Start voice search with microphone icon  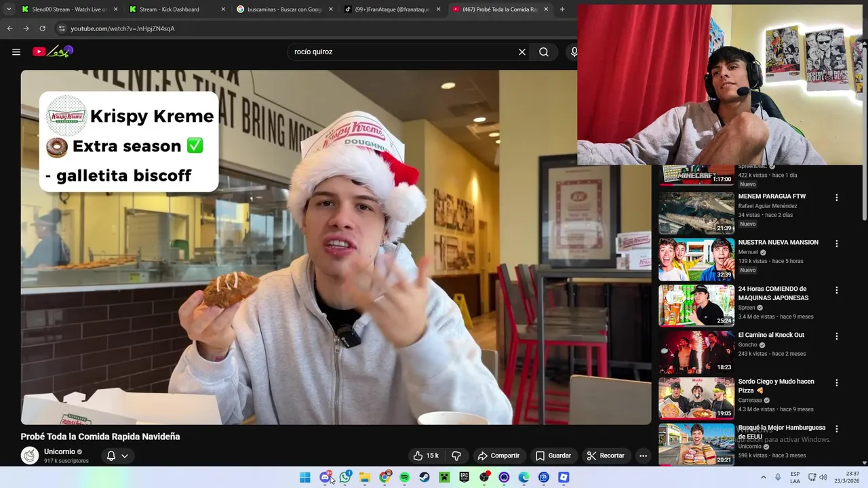pos(574,52)
